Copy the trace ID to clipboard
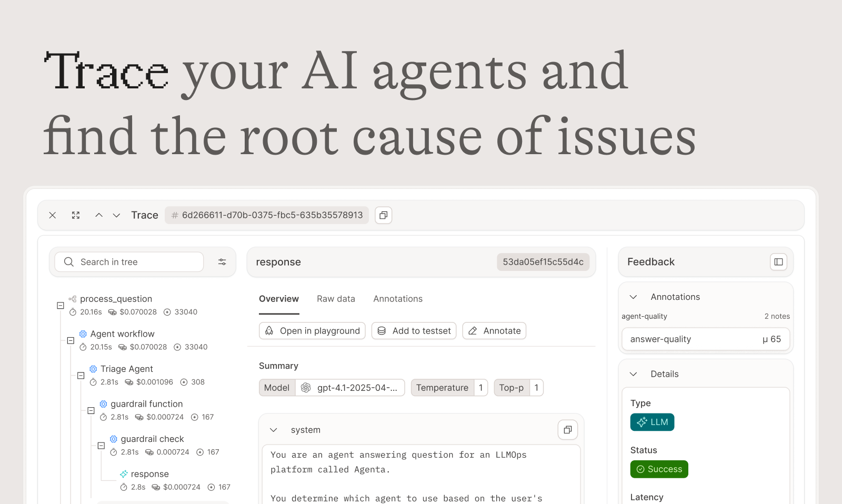The width and height of the screenshot is (842, 504). tap(383, 215)
